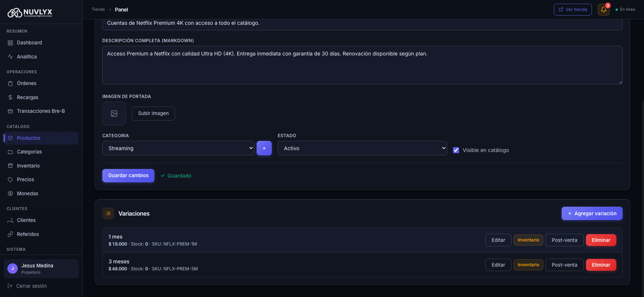Click the Guardado check mark
This screenshot has height=297, width=644.
click(x=162, y=176)
